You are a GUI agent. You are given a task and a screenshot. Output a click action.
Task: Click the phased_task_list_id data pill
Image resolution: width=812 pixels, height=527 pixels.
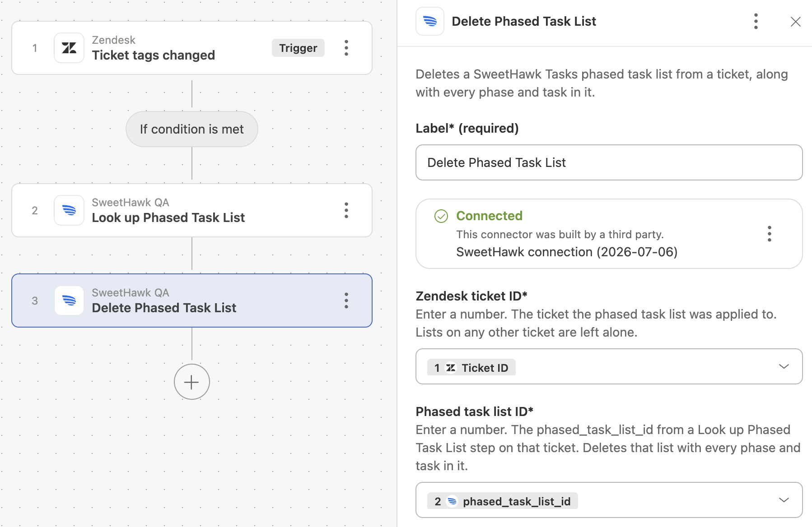(503, 501)
